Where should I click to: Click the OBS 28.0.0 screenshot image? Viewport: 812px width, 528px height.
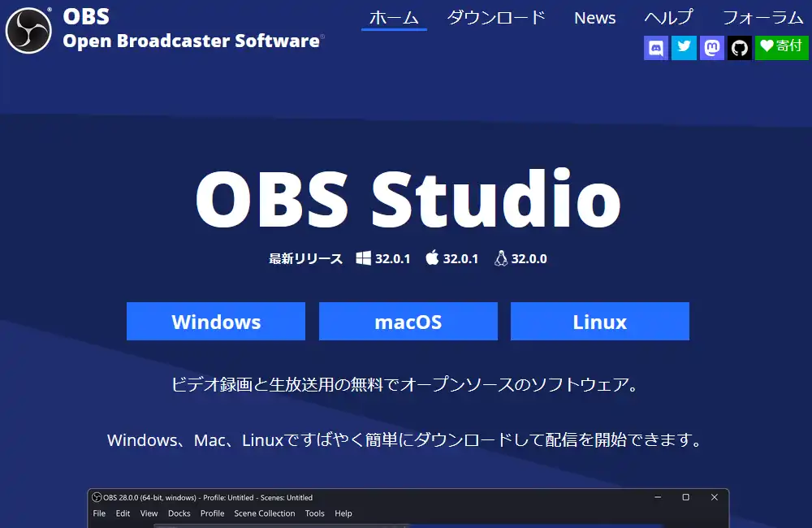[408, 509]
